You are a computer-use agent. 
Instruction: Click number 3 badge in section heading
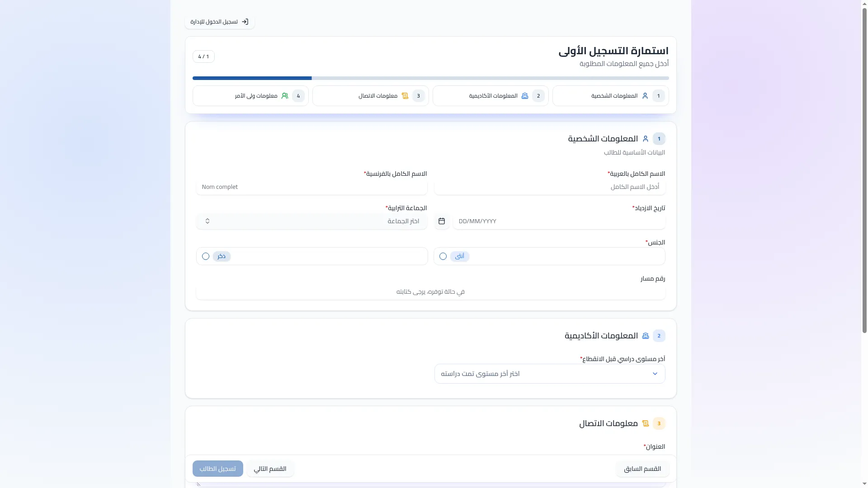[659, 423]
